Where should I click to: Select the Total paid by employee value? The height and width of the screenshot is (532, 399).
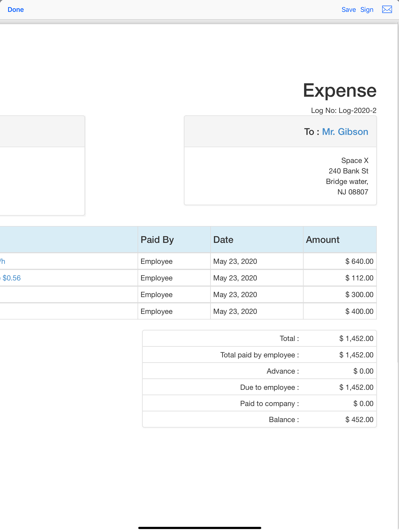click(356, 355)
